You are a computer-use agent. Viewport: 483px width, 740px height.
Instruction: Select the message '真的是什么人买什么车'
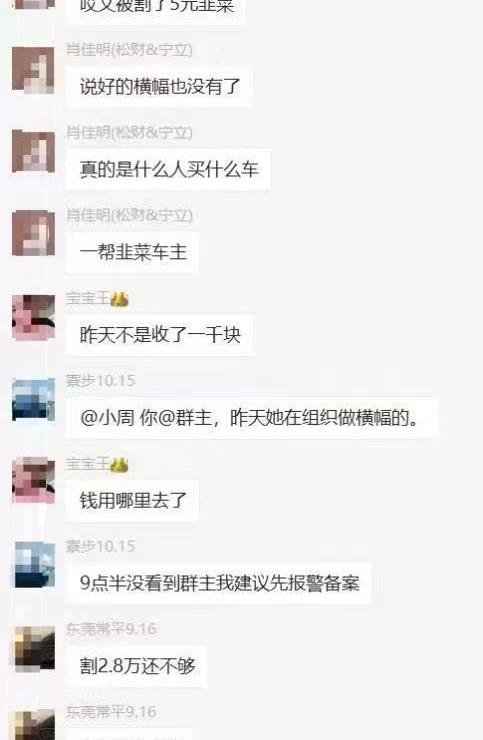(168, 169)
